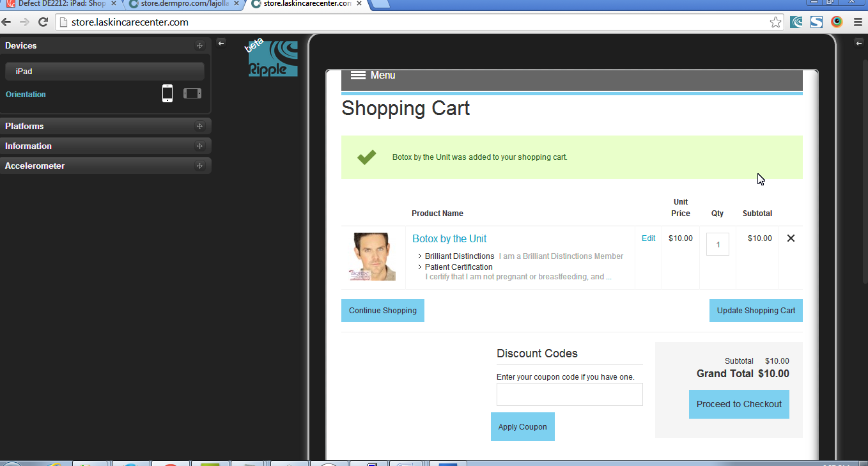Collapse left Ripple sidebar with arrow icon
The width and height of the screenshot is (868, 466).
[x=221, y=43]
